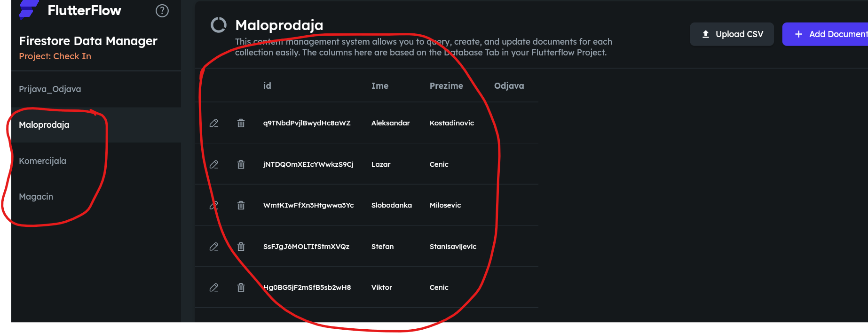868x333 pixels.
Task: Switch to the Magacin collection
Action: 36,197
